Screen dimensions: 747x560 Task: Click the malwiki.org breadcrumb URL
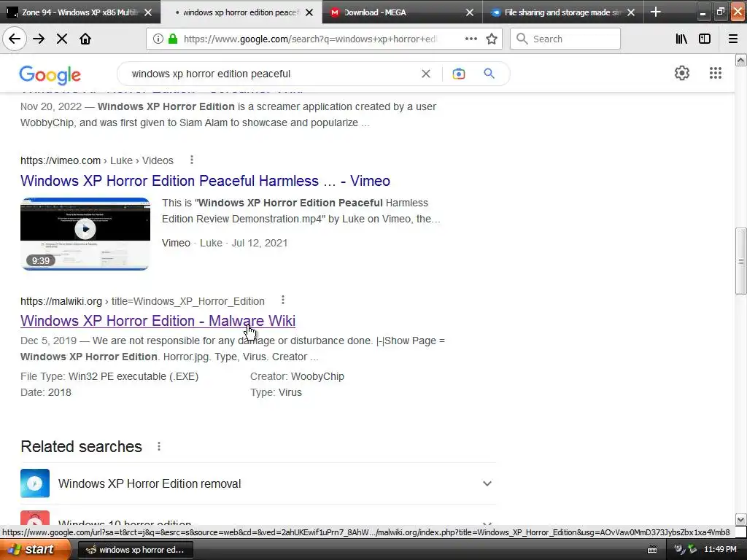[x=142, y=301]
